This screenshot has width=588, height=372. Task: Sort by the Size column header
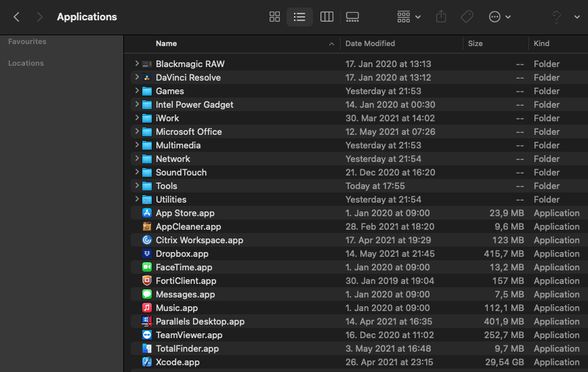(x=475, y=43)
